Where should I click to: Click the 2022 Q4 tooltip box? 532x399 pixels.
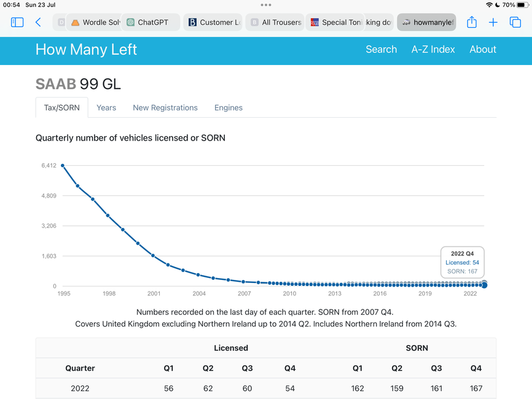(462, 262)
